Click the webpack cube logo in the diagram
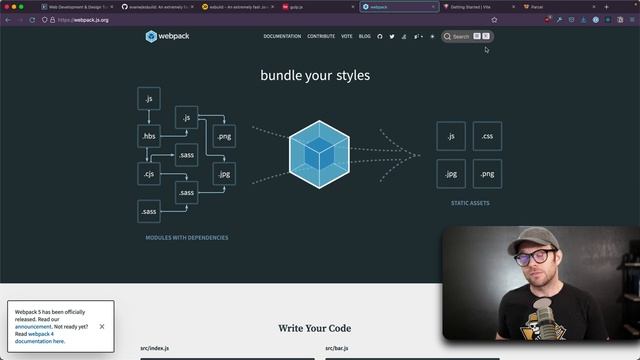640x360 pixels. click(x=319, y=154)
